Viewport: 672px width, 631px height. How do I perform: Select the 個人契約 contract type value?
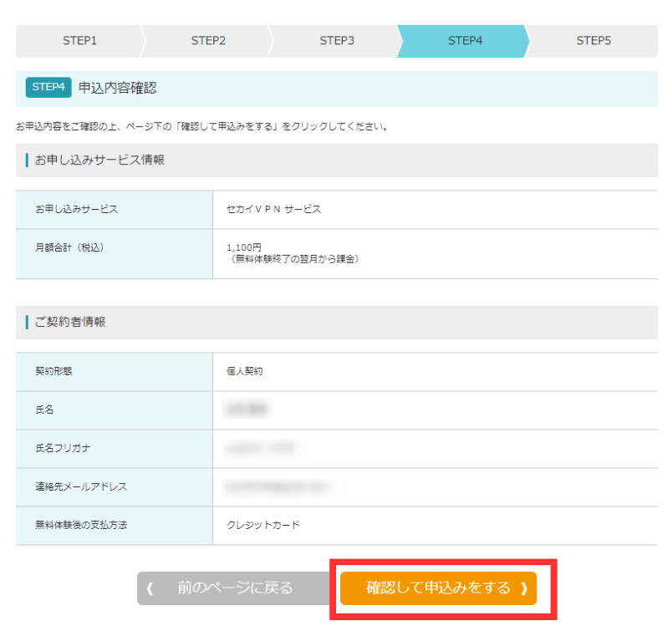(x=244, y=371)
